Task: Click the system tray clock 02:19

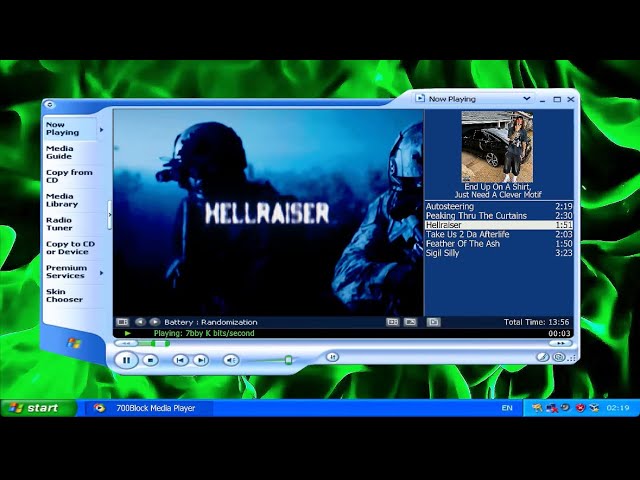Action: coord(618,408)
